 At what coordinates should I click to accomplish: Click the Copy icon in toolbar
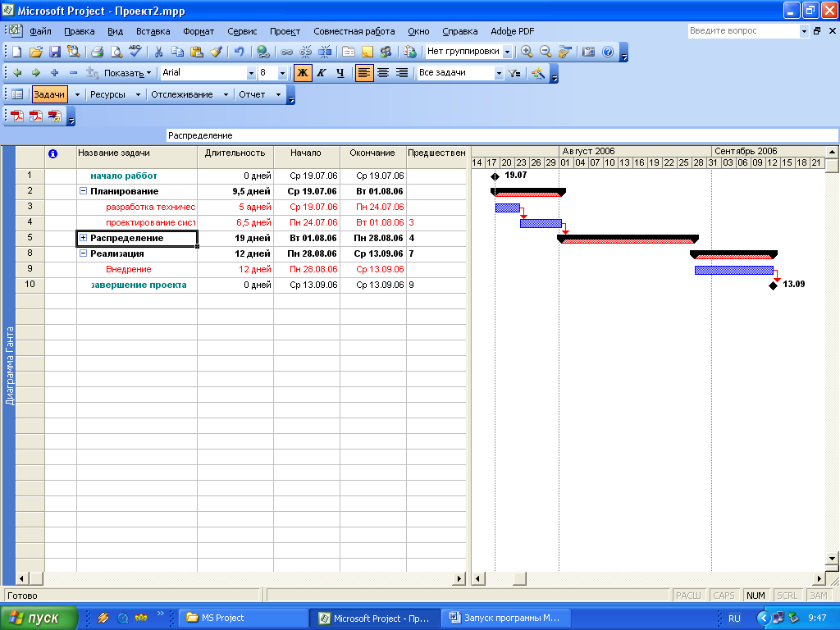[177, 52]
